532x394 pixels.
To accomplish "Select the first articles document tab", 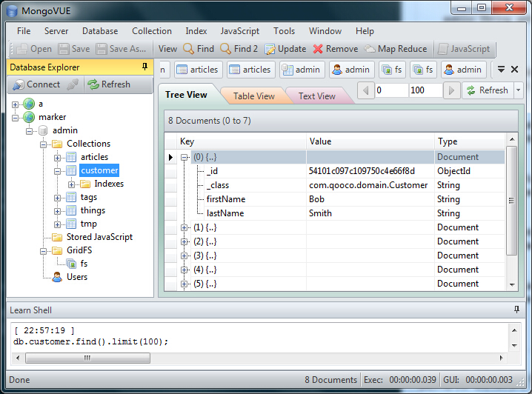I will pos(198,70).
